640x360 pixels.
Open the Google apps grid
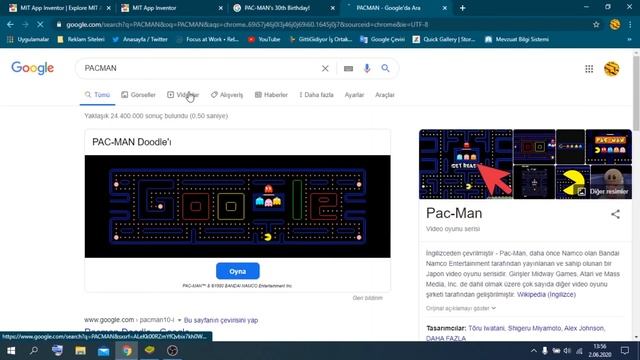pyautogui.click(x=589, y=69)
